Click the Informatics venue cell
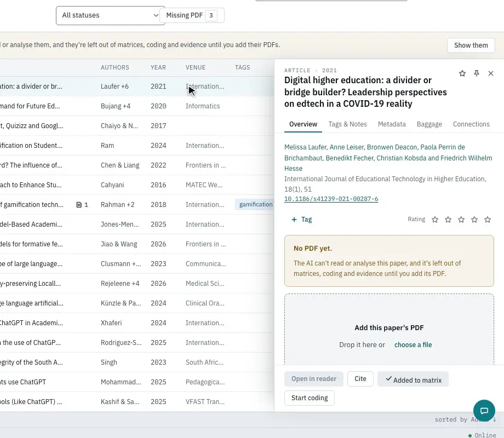The height and width of the screenshot is (438, 504). click(203, 106)
